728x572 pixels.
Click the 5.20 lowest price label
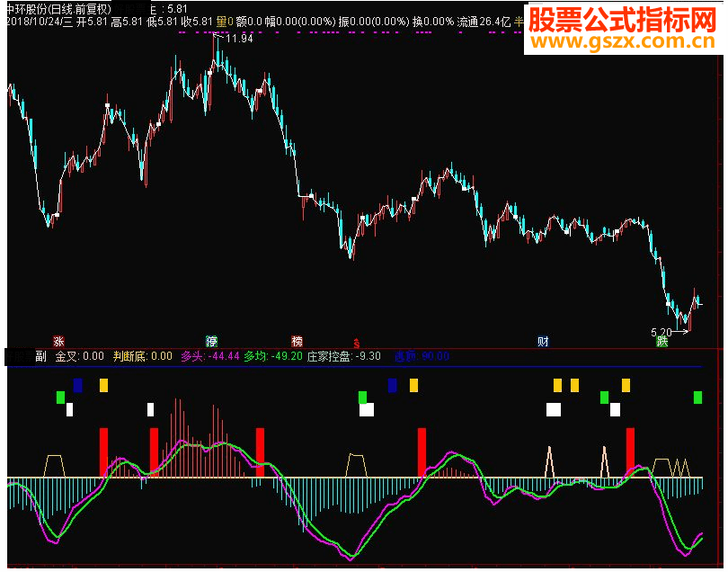tap(661, 332)
